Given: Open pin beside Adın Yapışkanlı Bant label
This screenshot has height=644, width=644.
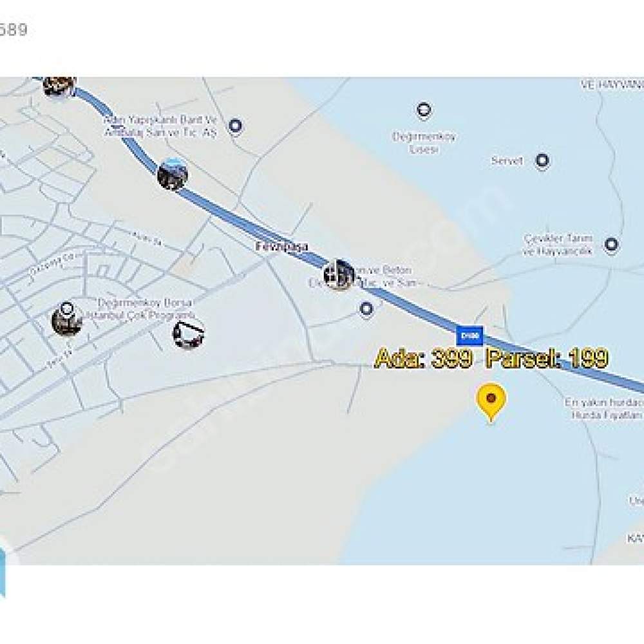Looking at the screenshot, I should 235,126.
